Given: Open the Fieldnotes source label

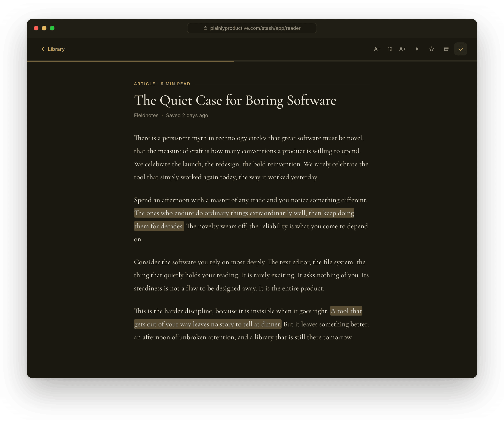Looking at the screenshot, I should (146, 115).
